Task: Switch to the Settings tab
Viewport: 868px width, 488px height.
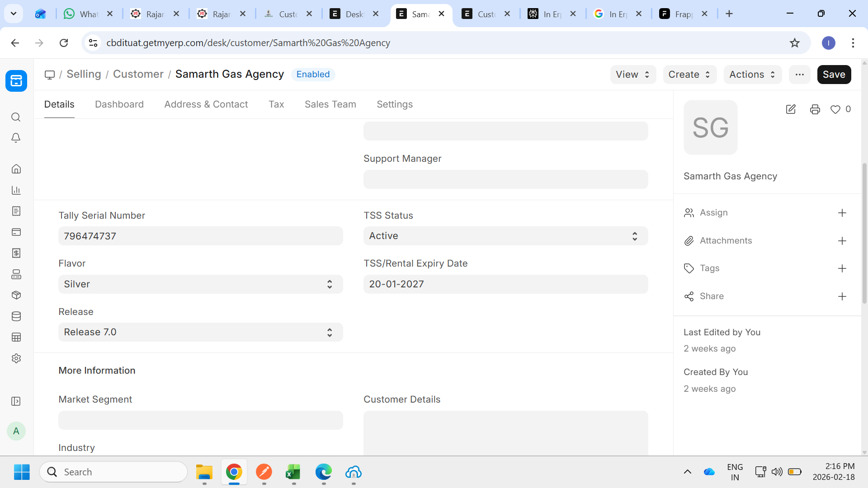Action: click(395, 104)
